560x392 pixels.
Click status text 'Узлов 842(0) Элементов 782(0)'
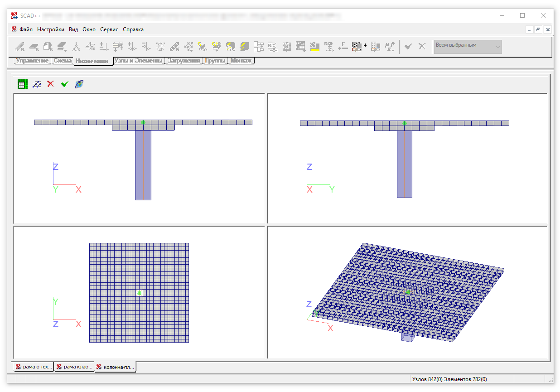449,379
